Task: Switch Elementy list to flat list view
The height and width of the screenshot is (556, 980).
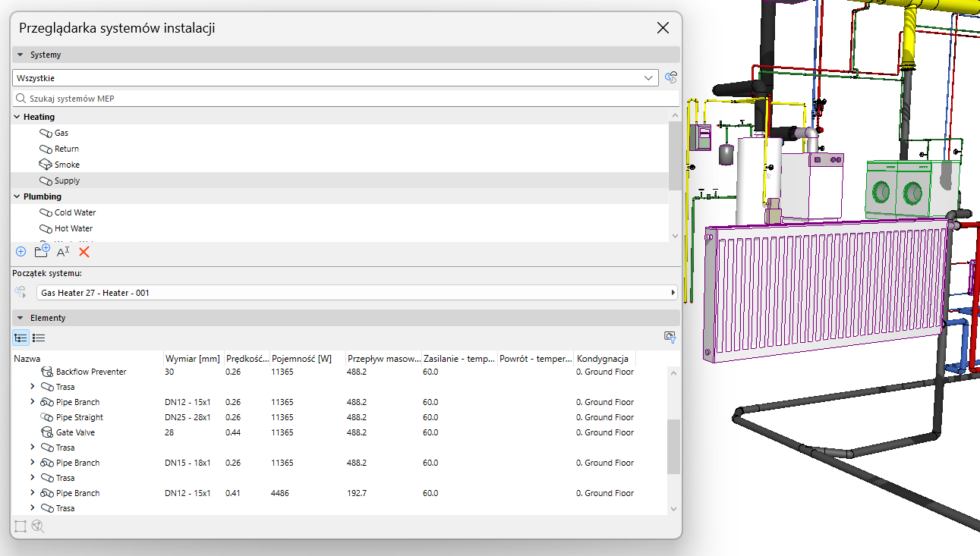Action: 39,338
